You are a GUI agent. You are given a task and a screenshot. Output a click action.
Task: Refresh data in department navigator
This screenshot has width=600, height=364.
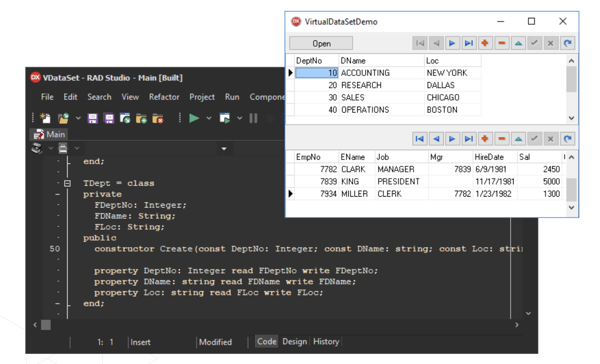pyautogui.click(x=568, y=43)
